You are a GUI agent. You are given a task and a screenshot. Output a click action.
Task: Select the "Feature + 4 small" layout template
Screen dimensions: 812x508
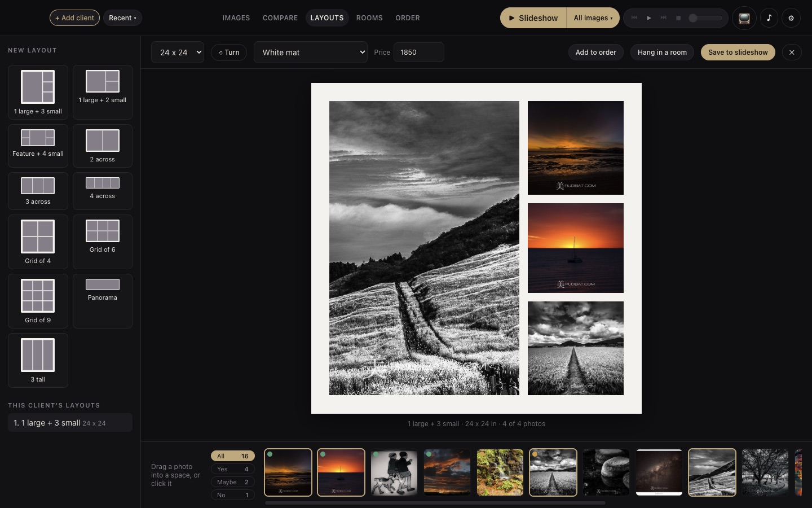pyautogui.click(x=38, y=146)
